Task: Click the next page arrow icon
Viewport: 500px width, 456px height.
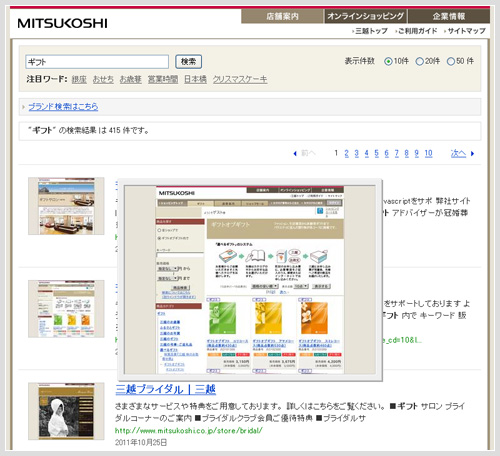Action: click(x=472, y=154)
